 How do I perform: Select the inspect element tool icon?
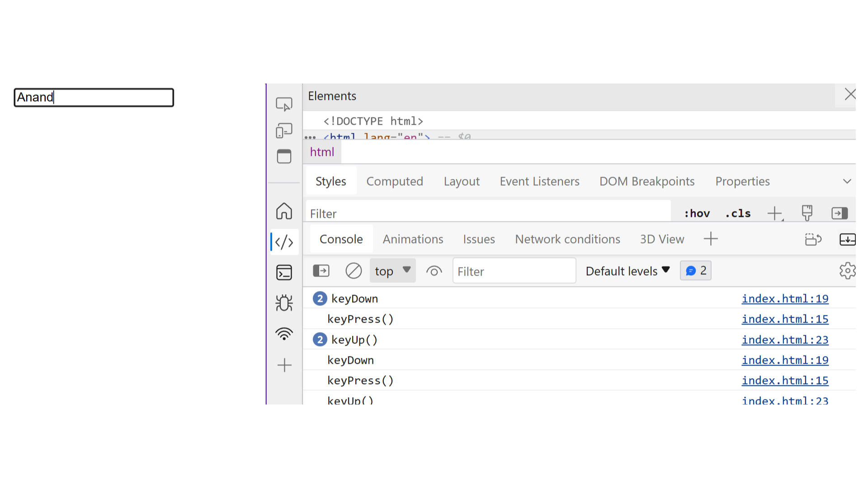284,104
